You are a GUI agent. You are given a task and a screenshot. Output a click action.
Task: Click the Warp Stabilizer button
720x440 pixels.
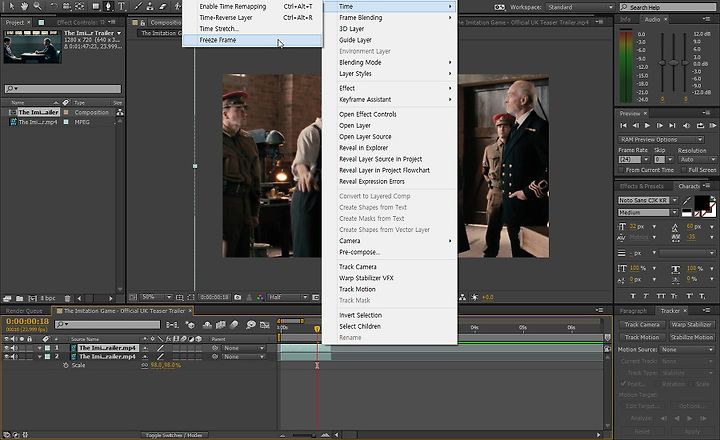[x=691, y=324]
